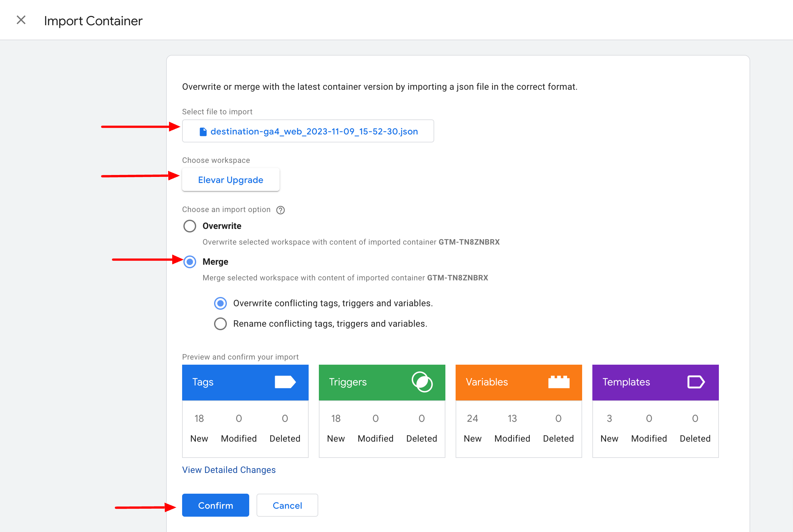Click the destination-ga4_web json file selector
Viewport: 793px width, 532px height.
pyautogui.click(x=308, y=131)
